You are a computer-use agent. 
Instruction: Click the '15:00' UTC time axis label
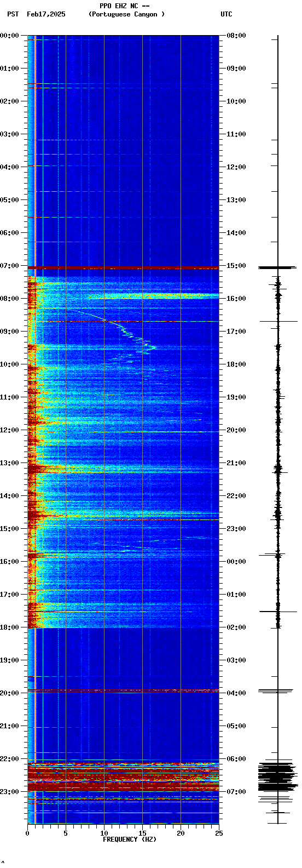coord(236,266)
